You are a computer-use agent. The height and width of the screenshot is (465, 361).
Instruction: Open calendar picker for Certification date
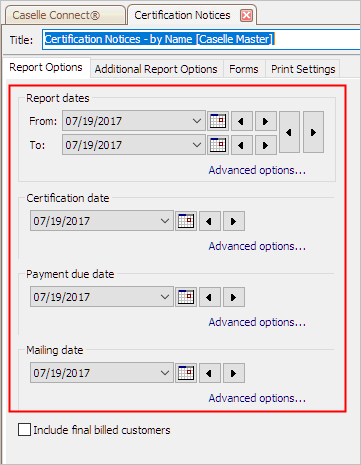point(186,221)
